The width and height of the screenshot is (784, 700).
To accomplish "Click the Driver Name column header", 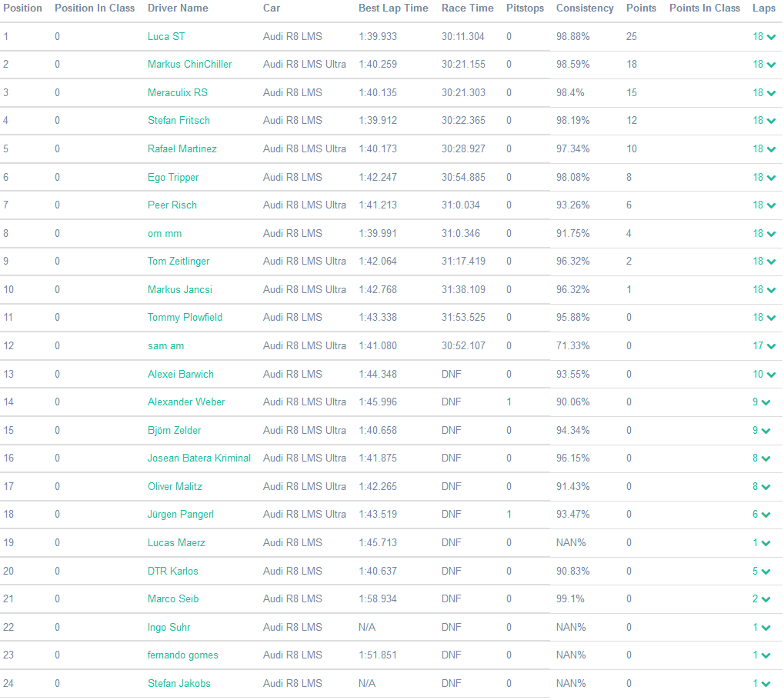I will click(x=178, y=8).
